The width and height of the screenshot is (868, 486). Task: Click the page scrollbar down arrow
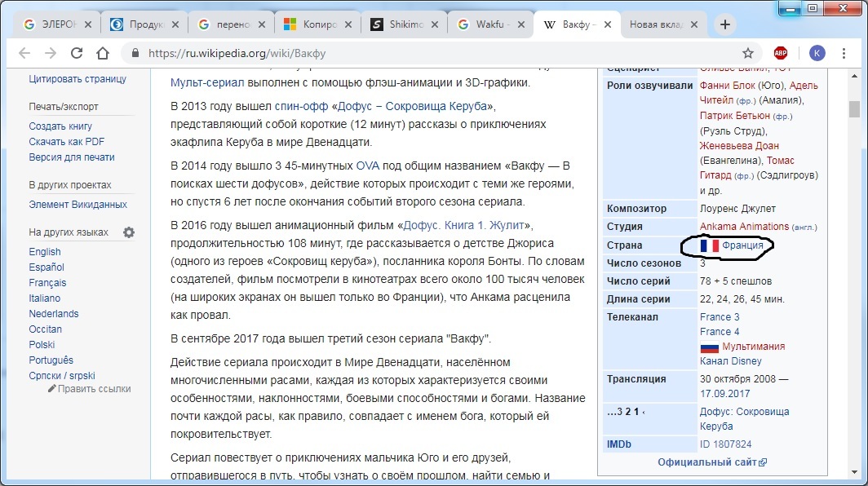[x=855, y=472]
